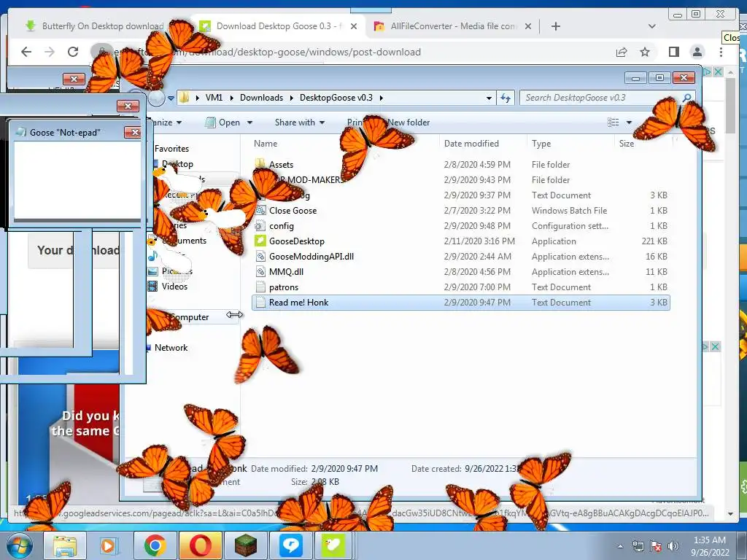The height and width of the screenshot is (560, 747).
Task: Reload the Chrome page
Action: coord(73,52)
